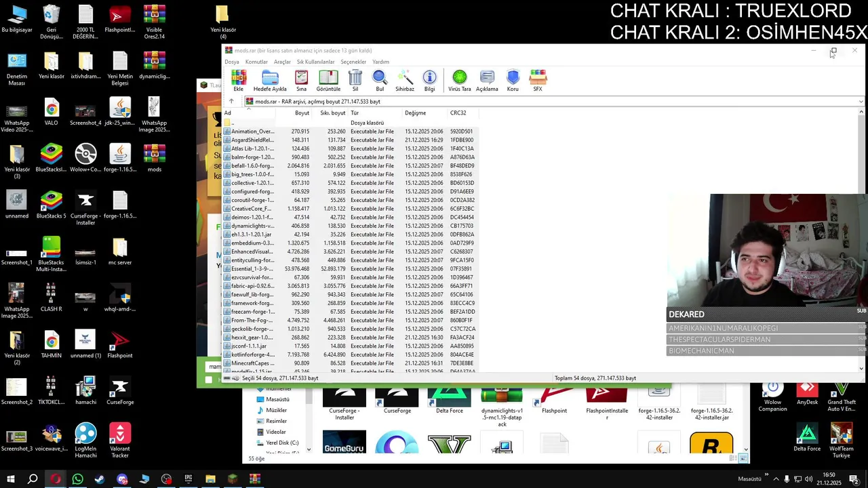868x488 pixels.
Task: Select Resimler in Explorer navigation pane
Action: pyautogui.click(x=276, y=421)
